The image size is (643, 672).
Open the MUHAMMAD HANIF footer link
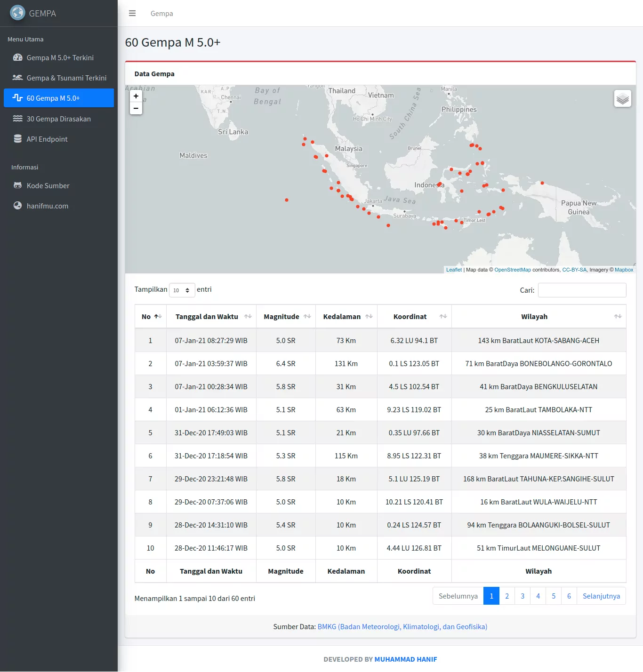(406, 659)
